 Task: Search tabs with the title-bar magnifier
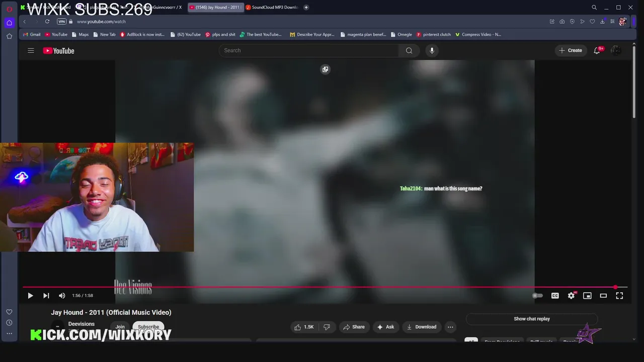pos(594,8)
